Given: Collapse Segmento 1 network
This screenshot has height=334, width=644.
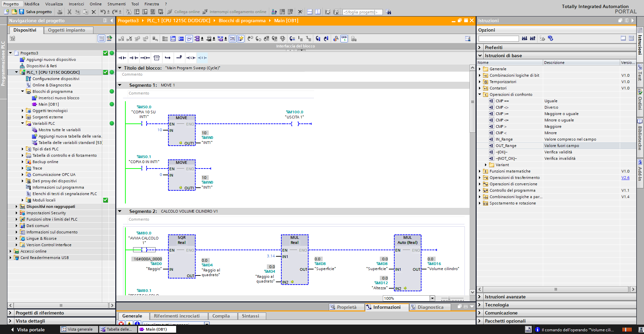Looking at the screenshot, I should 120,85.
